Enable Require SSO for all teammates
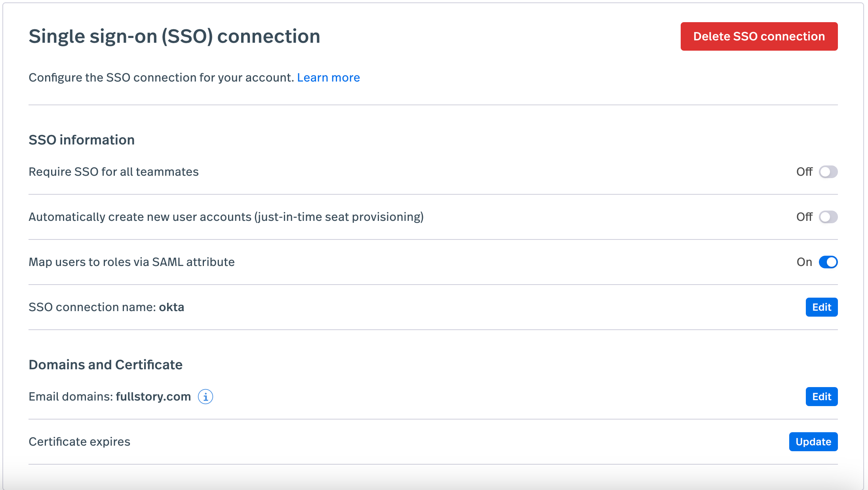 [x=828, y=172]
